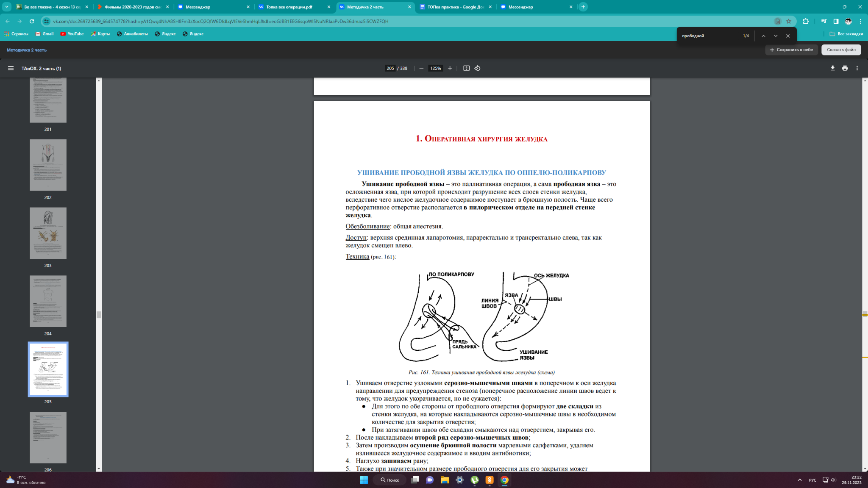Zoom out with the minus icon

tap(421, 68)
